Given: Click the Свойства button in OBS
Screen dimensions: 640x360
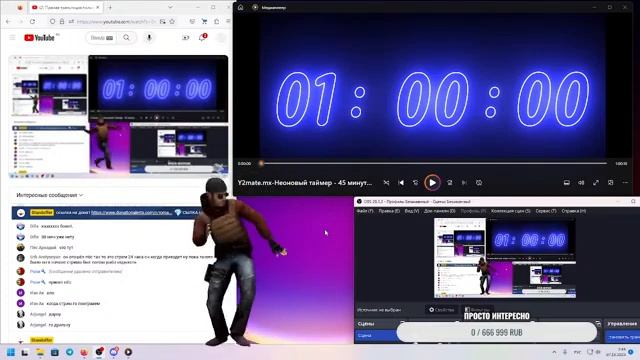Looking at the screenshot, I should (x=441, y=310).
